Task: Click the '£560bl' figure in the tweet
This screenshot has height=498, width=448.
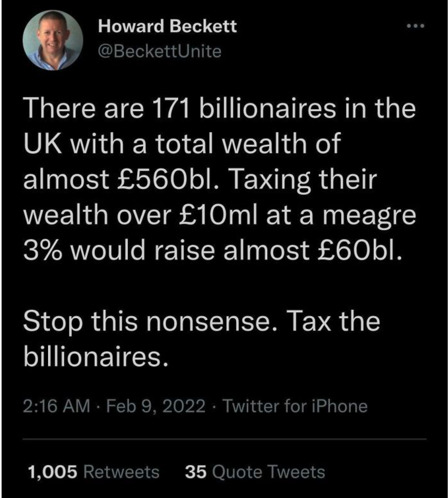Action: click(x=164, y=179)
